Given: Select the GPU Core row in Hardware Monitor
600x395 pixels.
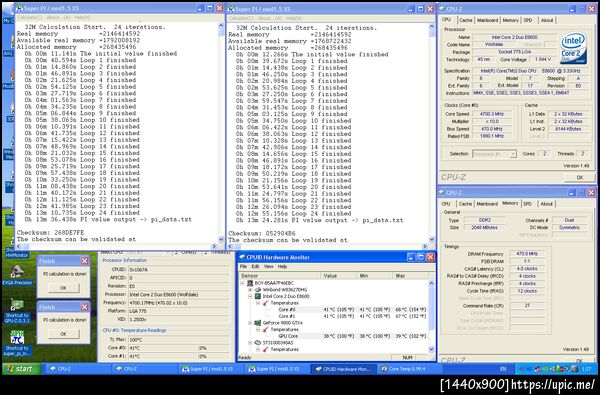Looking at the screenshot, I should [334, 336].
